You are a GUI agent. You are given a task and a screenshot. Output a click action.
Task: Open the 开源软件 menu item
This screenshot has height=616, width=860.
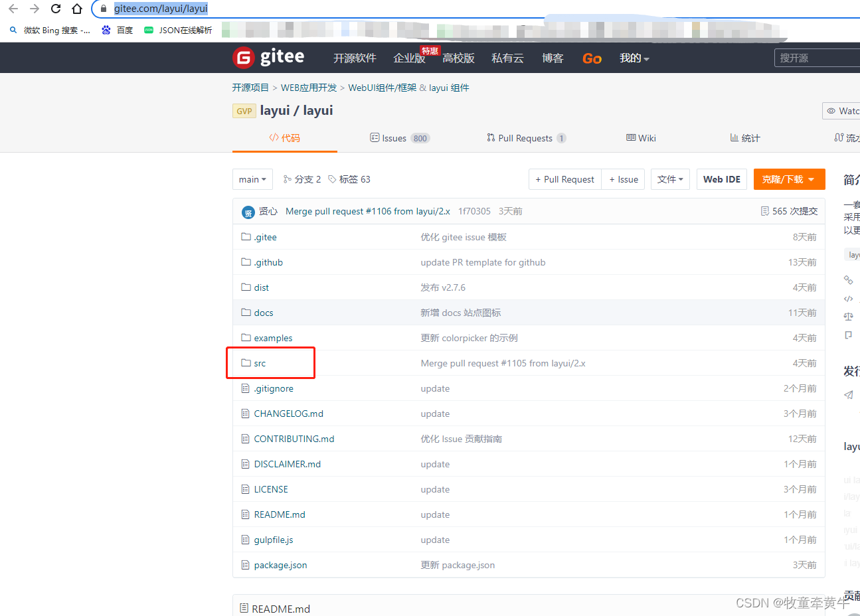355,58
